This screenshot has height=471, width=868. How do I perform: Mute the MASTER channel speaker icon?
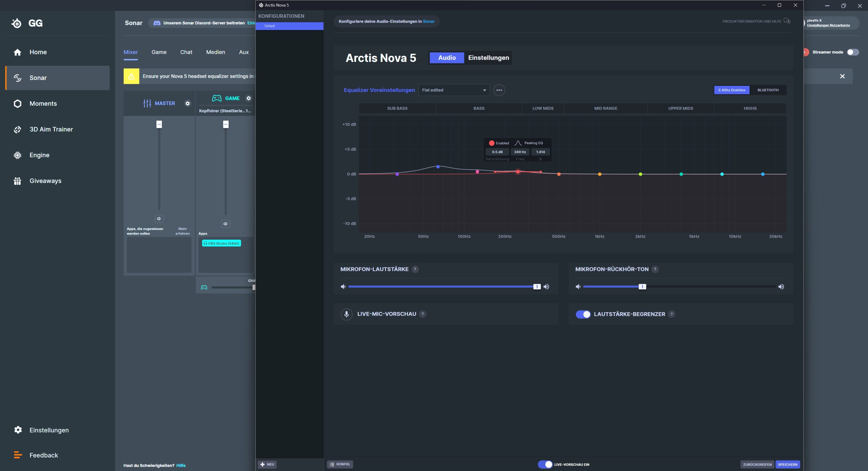pyautogui.click(x=159, y=219)
